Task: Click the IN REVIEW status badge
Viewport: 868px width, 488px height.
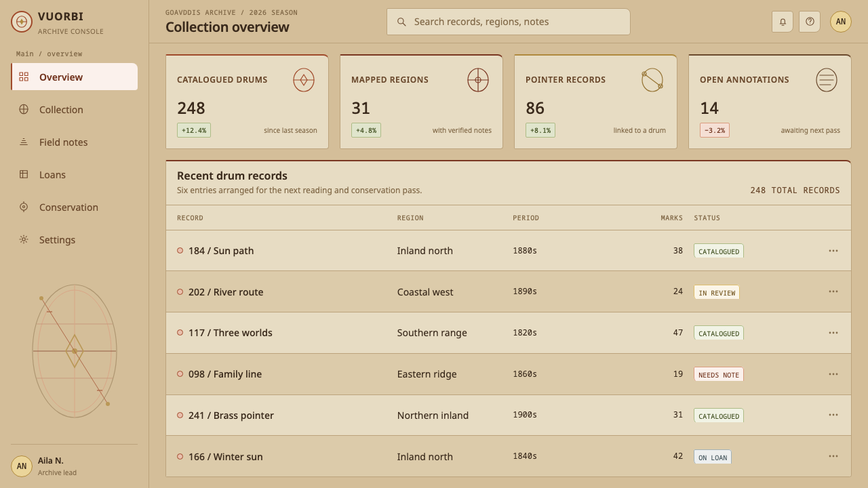Action: pos(717,292)
